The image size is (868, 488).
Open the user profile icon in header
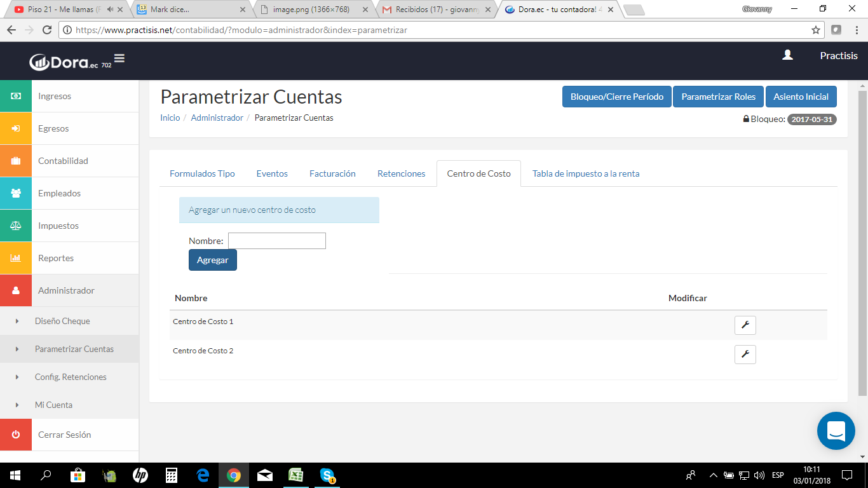click(787, 55)
